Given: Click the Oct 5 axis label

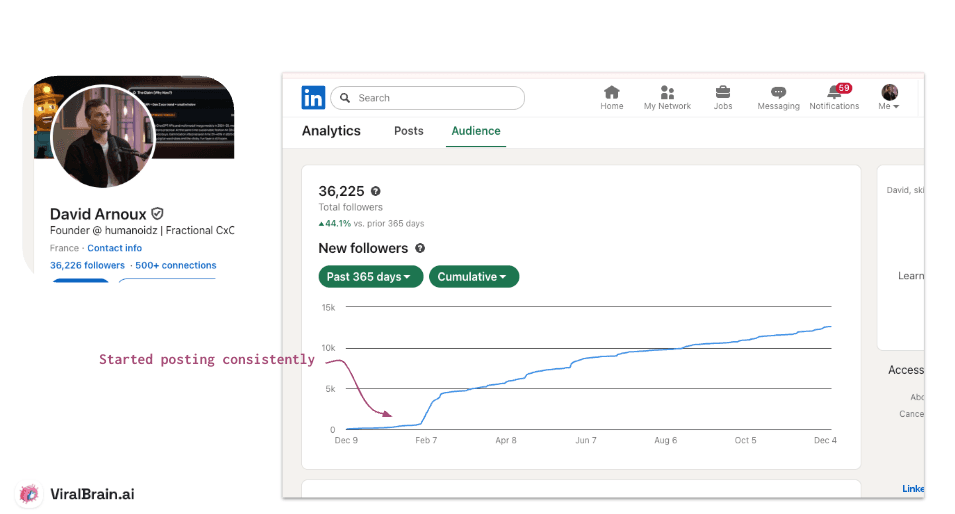Looking at the screenshot, I should tap(745, 440).
